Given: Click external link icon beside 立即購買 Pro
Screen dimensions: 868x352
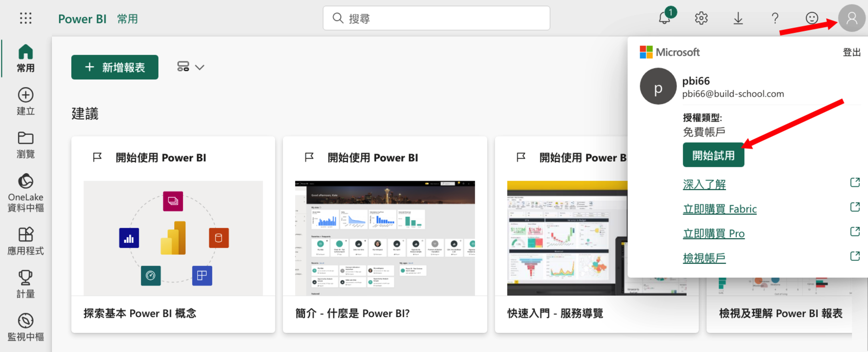Looking at the screenshot, I should [855, 232].
